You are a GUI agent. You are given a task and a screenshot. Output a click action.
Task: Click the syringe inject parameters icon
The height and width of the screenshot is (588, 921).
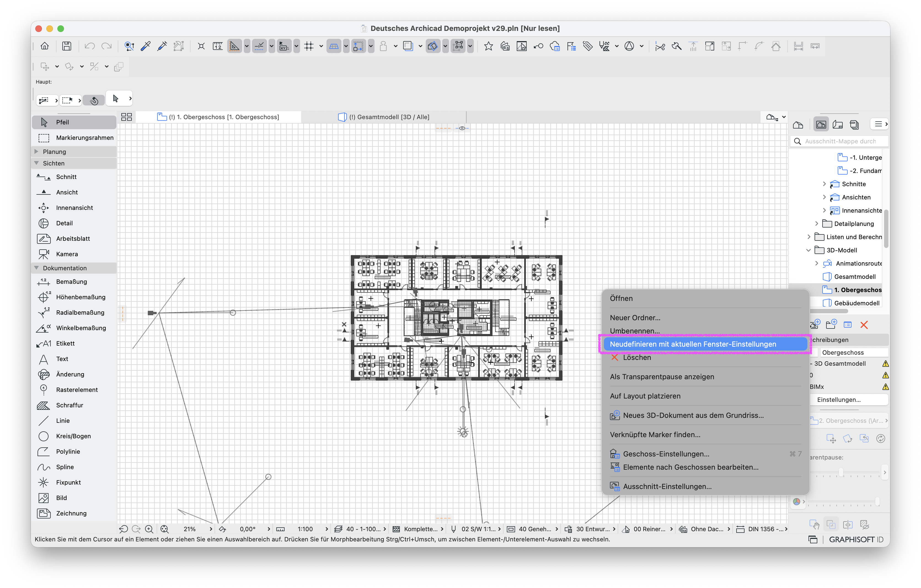[162, 46]
